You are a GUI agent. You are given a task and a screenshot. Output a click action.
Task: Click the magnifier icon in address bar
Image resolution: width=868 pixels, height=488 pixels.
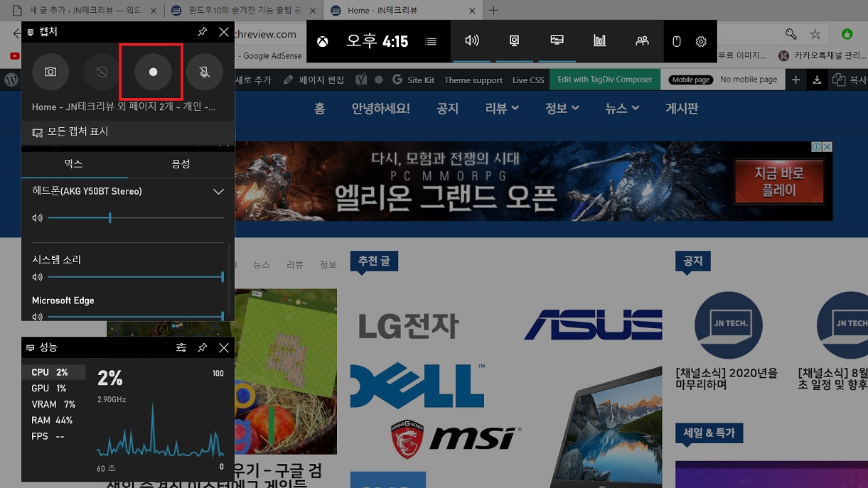tap(791, 34)
